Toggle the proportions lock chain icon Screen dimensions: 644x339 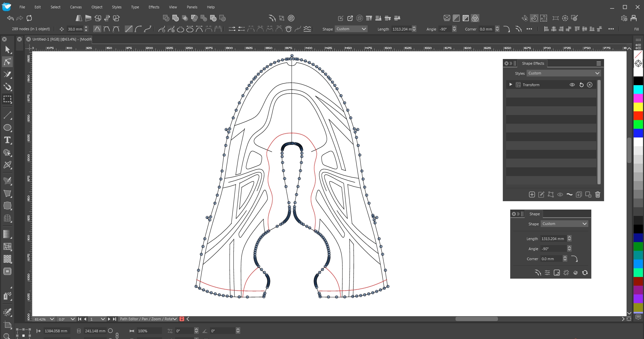[117, 335]
